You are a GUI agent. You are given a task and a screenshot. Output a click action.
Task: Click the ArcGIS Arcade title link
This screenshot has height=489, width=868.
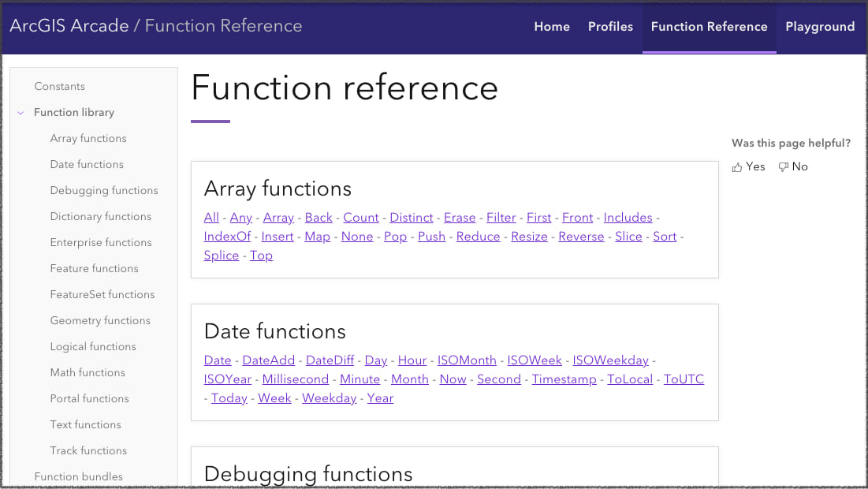(69, 25)
